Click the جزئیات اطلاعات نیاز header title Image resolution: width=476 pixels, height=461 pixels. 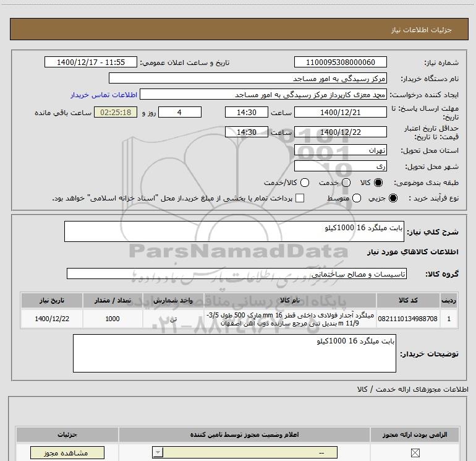[422, 30]
